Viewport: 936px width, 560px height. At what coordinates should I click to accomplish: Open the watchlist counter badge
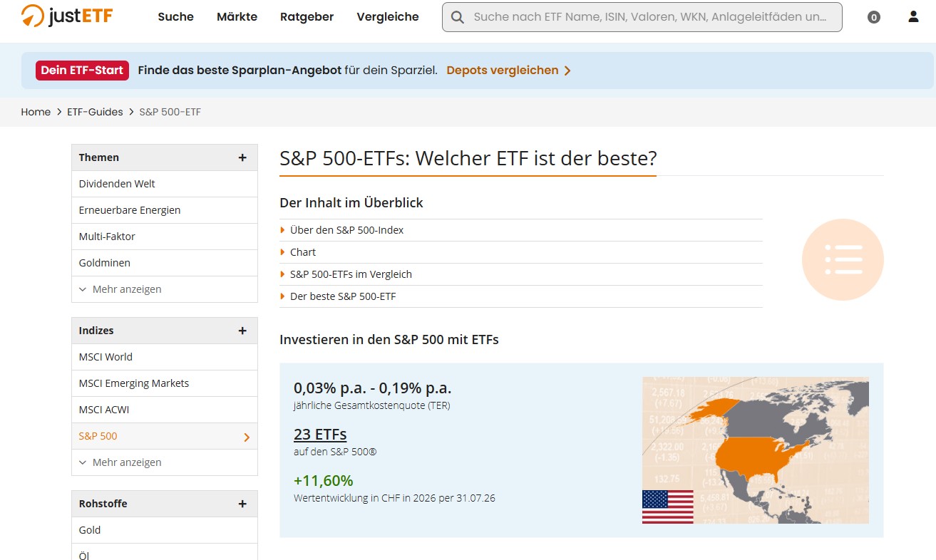coord(874,17)
